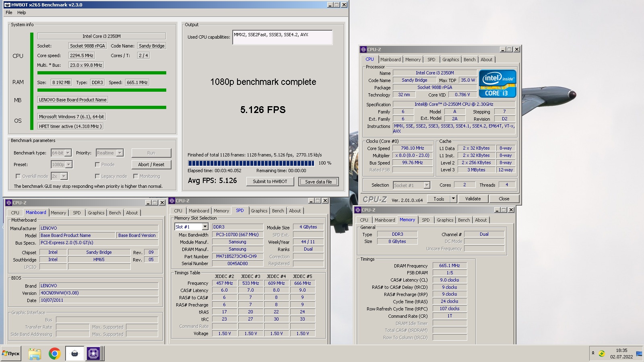Click the Part Number M471B5273CH0-CH9 field
The width and height of the screenshot is (644, 362).
tap(237, 256)
